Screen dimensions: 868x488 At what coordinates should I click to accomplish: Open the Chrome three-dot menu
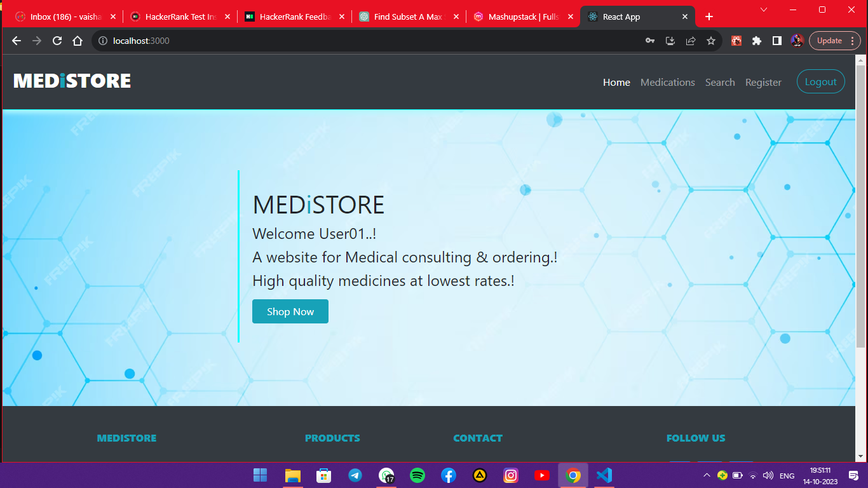[852, 41]
